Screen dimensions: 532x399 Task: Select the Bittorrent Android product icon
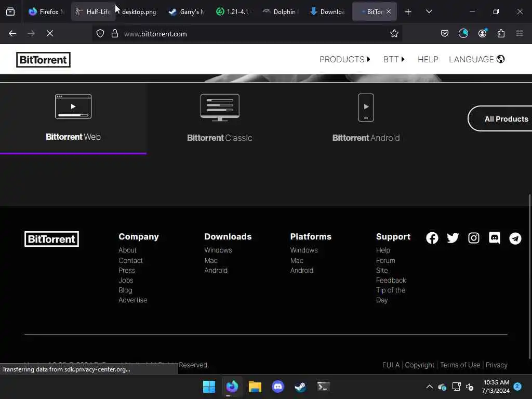(x=366, y=108)
